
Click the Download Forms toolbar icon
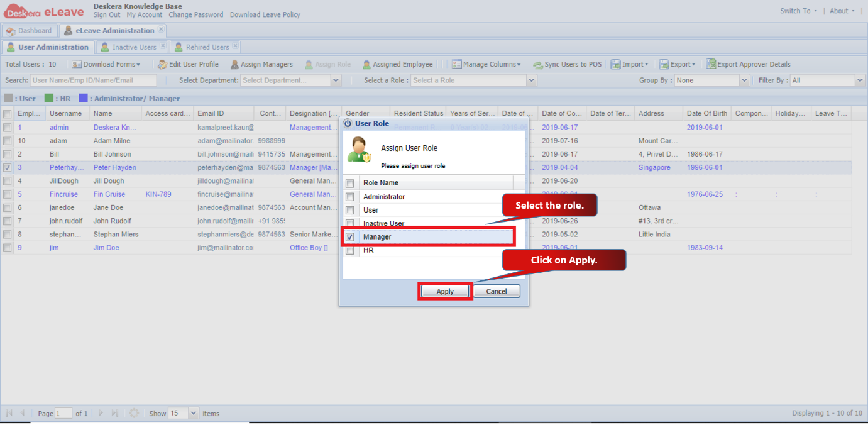pyautogui.click(x=77, y=64)
